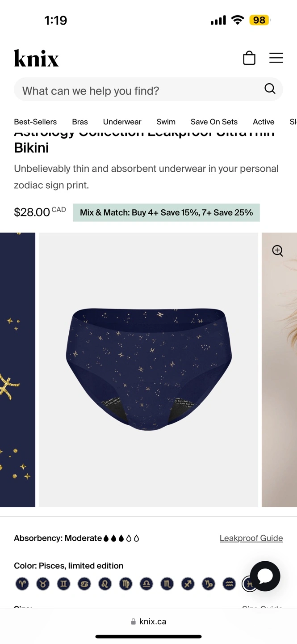
Task: Open the Save On Sets tab
Action: pyautogui.click(x=214, y=122)
